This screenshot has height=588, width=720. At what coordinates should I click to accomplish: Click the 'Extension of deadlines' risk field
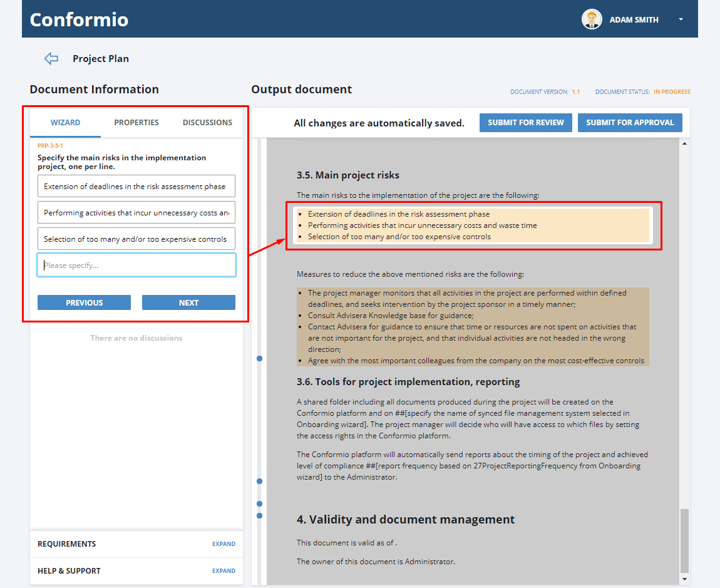(x=136, y=186)
